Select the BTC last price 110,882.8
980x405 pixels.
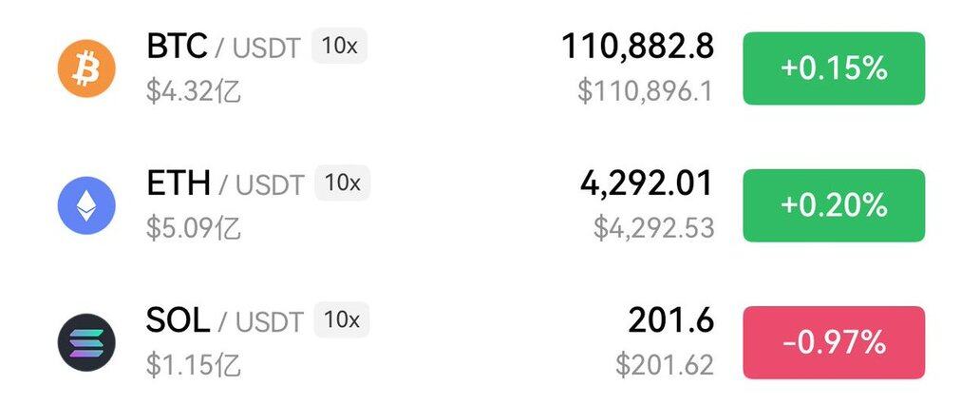coord(637,47)
